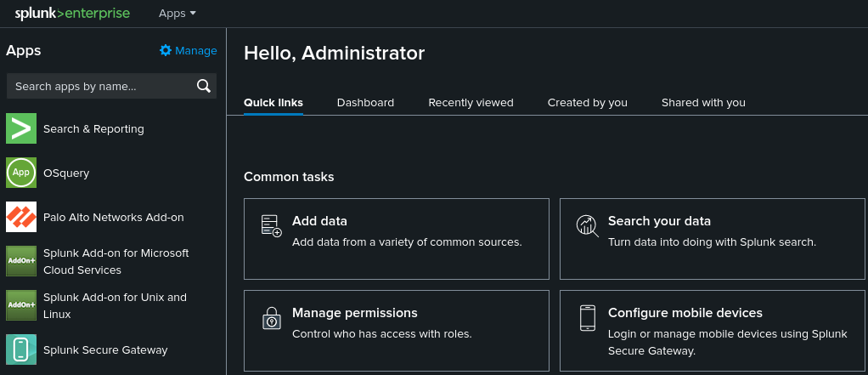Select Splunk Add-on for Microsoft Cloud Services
This screenshot has width=868, height=375.
point(116,261)
